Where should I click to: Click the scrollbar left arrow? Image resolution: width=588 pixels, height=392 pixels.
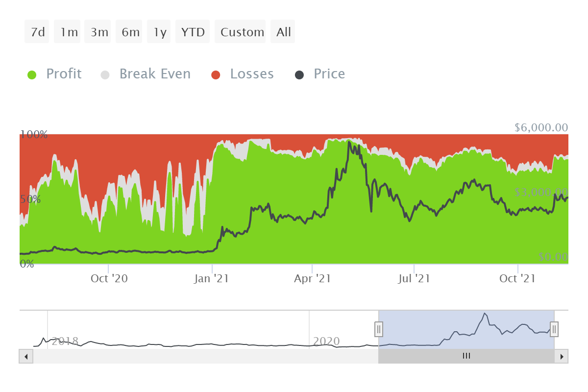26,356
